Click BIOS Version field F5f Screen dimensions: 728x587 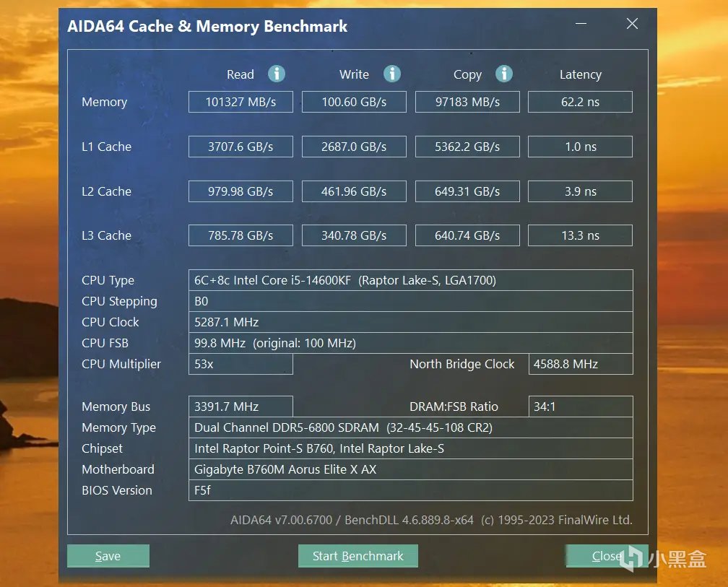click(x=411, y=490)
